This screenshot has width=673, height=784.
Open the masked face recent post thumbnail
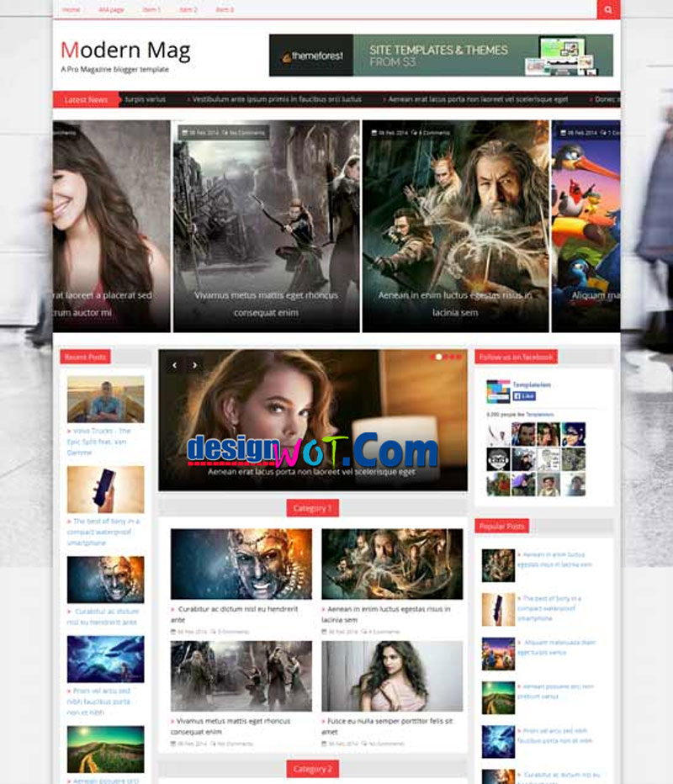click(x=105, y=579)
